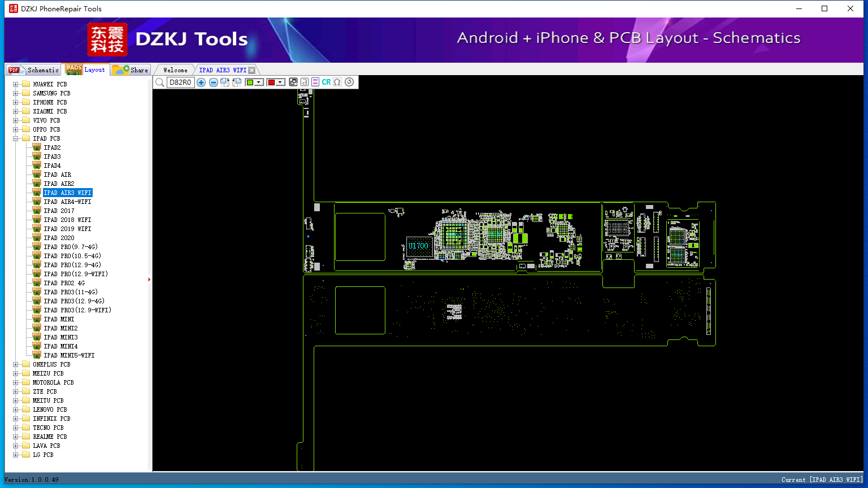Click the PADS icon beside IPAD MINI
868x488 pixels.
(x=37, y=319)
